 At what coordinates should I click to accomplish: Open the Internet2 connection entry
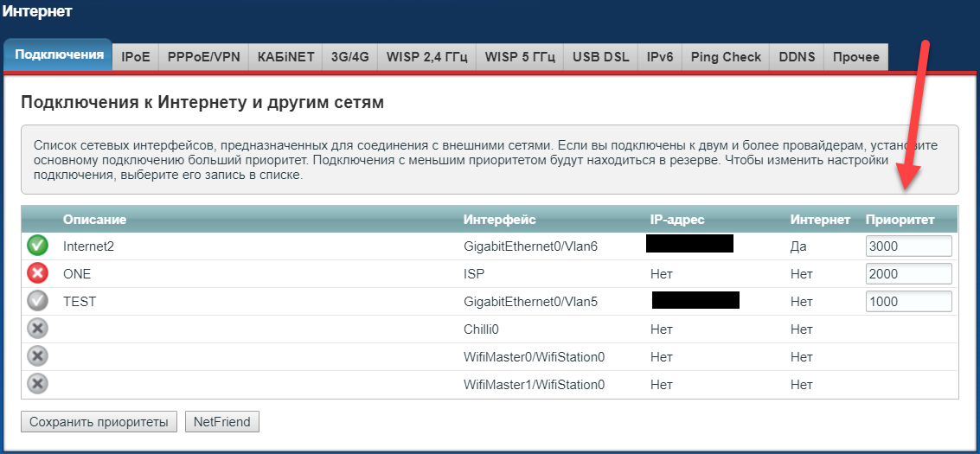88,246
